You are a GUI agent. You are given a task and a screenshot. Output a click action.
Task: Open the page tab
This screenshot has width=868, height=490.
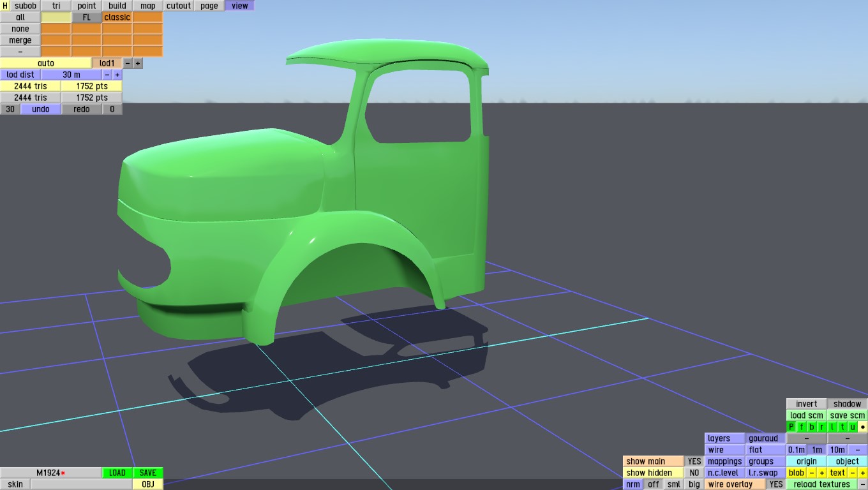tap(209, 6)
